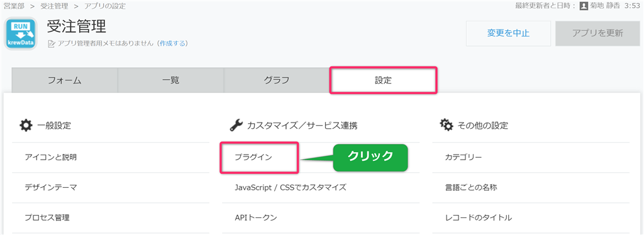Open the プラグイン settings link
This screenshot has height=235, width=644.
(x=253, y=157)
